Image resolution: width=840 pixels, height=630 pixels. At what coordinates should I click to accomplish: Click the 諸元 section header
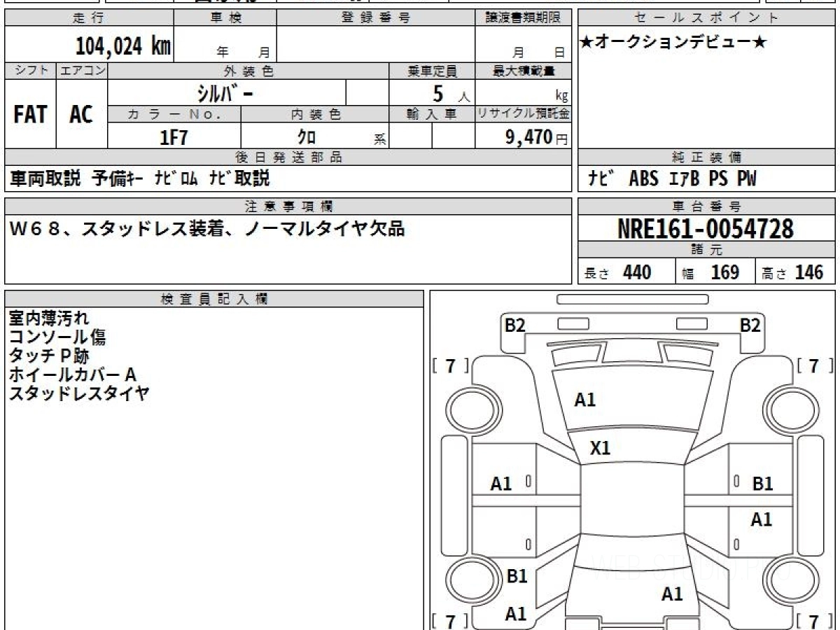tap(707, 250)
